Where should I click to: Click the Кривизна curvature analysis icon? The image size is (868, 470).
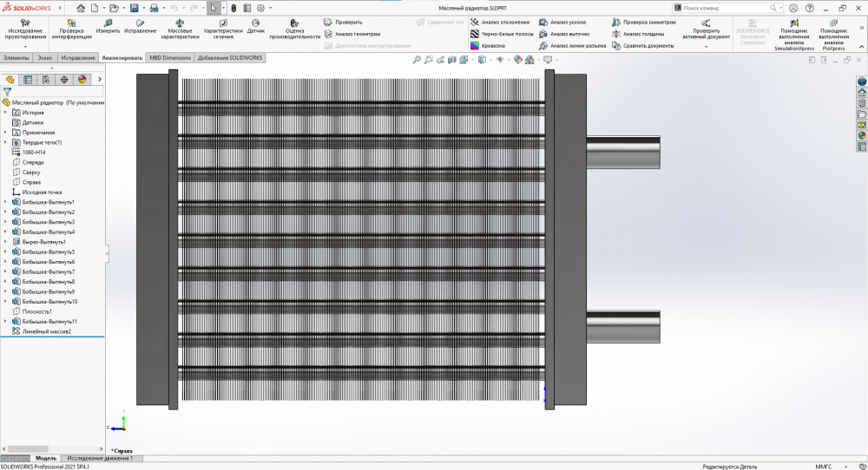[475, 46]
